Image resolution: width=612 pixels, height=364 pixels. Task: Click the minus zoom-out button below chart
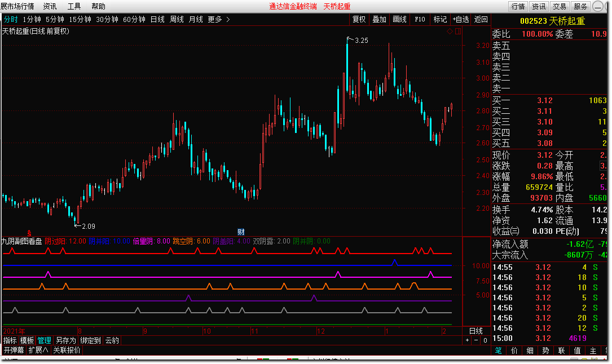click(476, 340)
